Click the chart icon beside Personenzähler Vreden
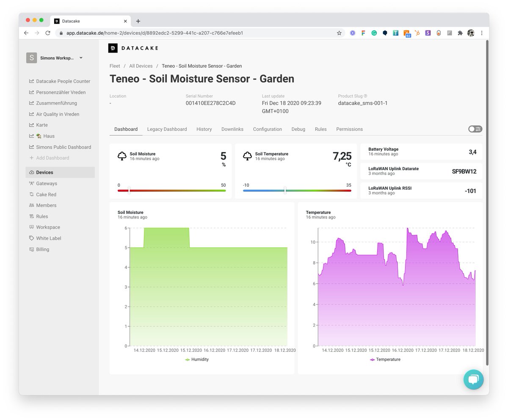Image resolution: width=508 pixels, height=420 pixels. tap(31, 92)
